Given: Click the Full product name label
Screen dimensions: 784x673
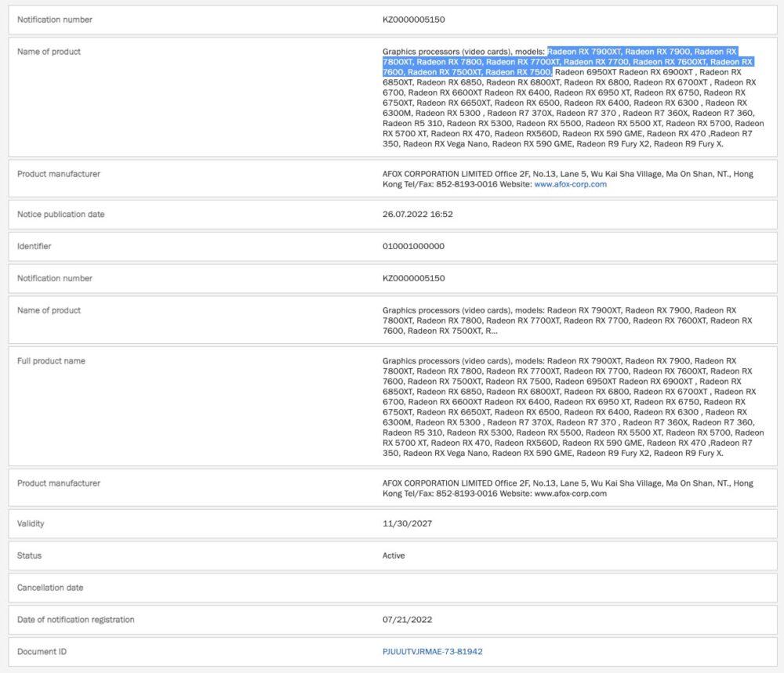Looking at the screenshot, I should 51,361.
